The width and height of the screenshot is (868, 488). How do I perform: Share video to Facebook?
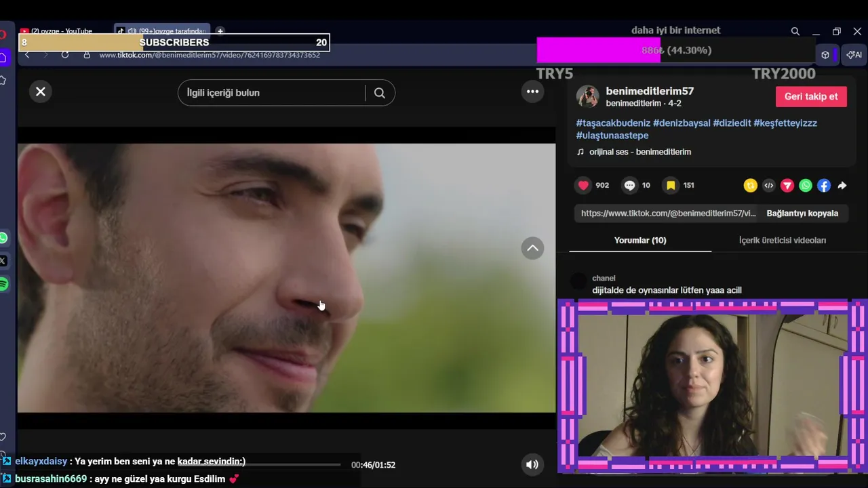824,185
